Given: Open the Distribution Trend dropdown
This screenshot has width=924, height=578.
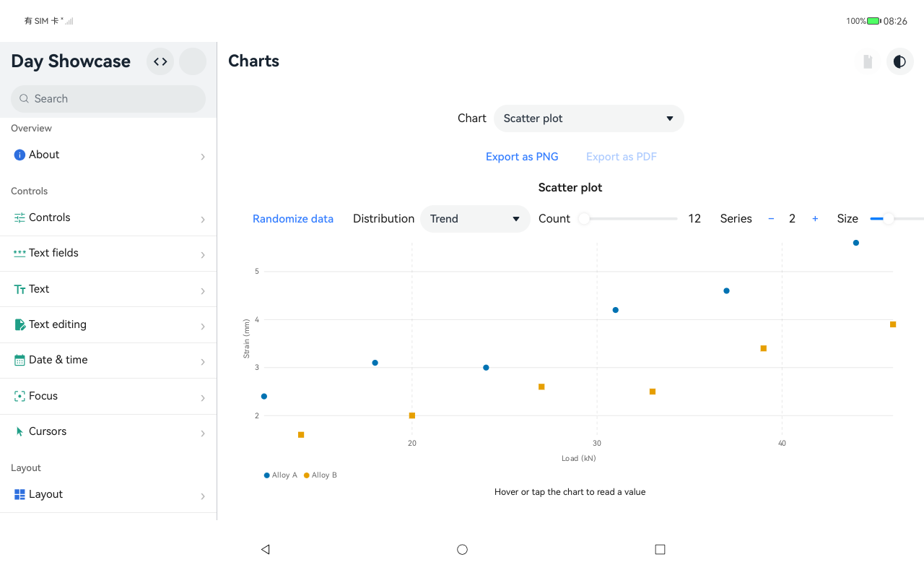Looking at the screenshot, I should point(475,219).
